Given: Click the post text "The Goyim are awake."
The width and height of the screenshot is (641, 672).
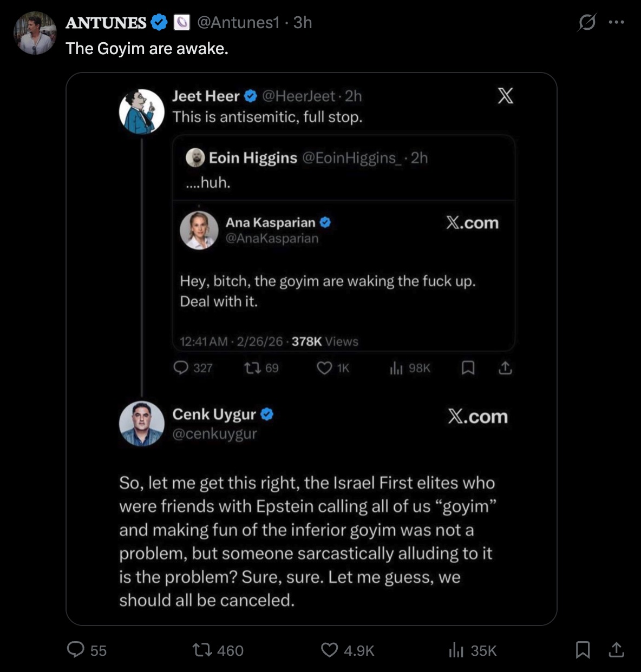Looking at the screenshot, I should 147,49.
